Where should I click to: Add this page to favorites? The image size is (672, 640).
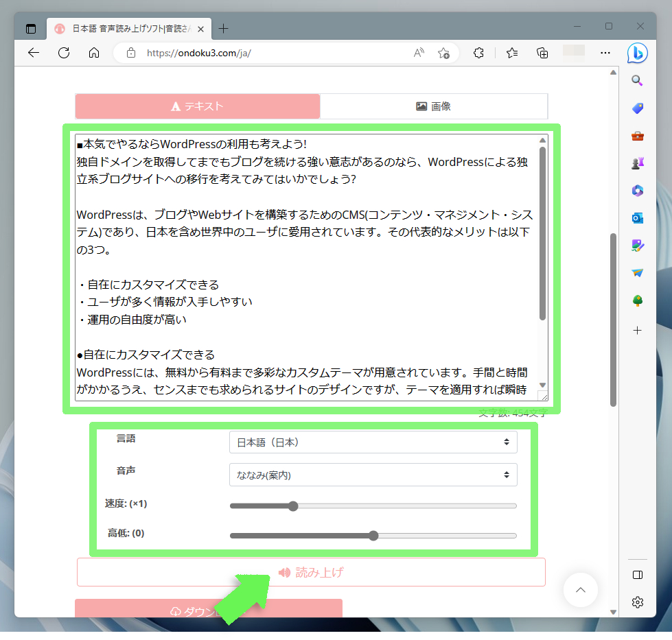coord(443,53)
